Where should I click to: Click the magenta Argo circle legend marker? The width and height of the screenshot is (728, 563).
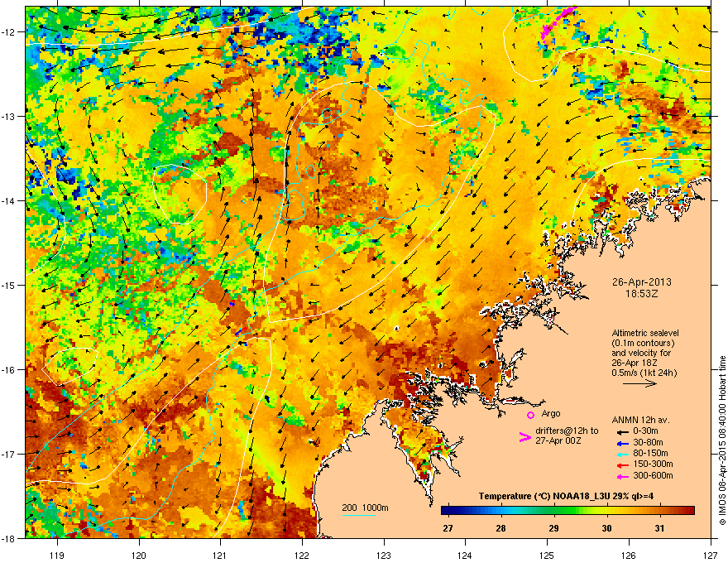click(530, 415)
